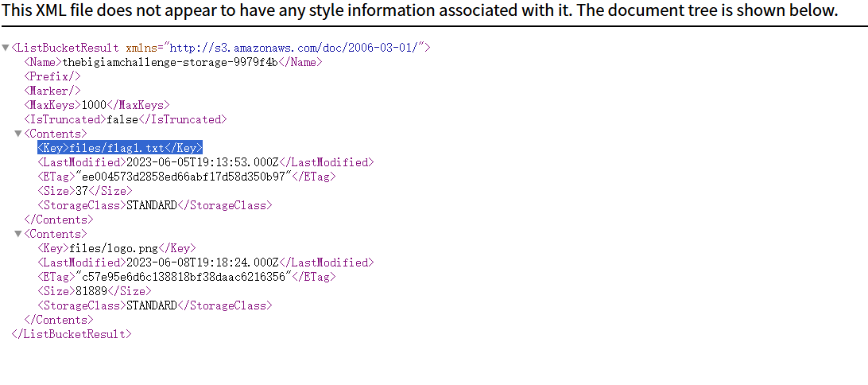Click the closing ListBucketResult tag

pyautogui.click(x=72, y=334)
